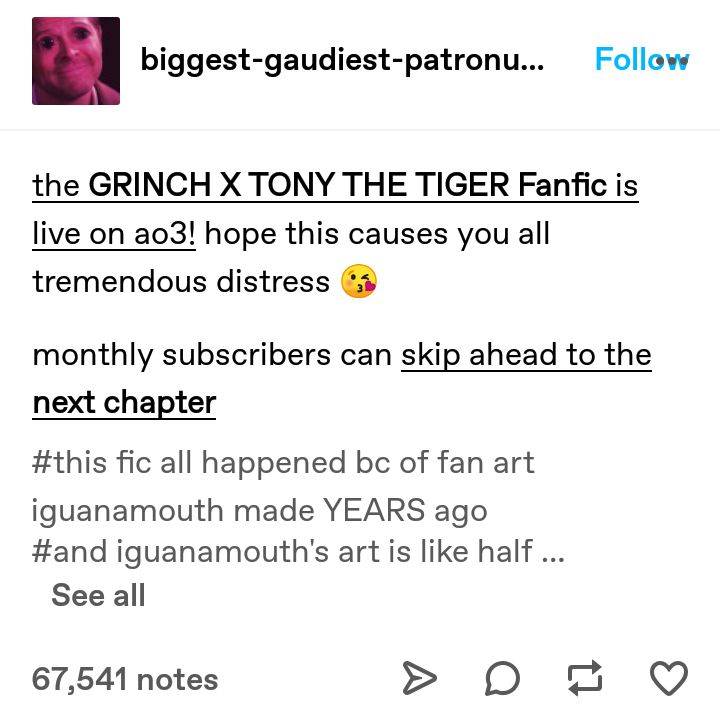The image size is (720, 717).
Task: Click the ellipsis after truncated tags
Action: pos(553,559)
